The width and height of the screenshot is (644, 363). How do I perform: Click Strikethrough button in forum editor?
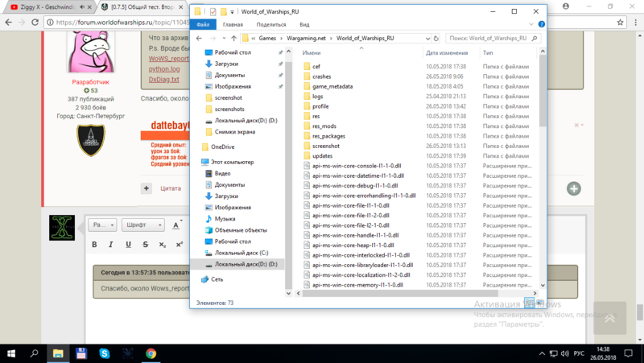coord(146,245)
